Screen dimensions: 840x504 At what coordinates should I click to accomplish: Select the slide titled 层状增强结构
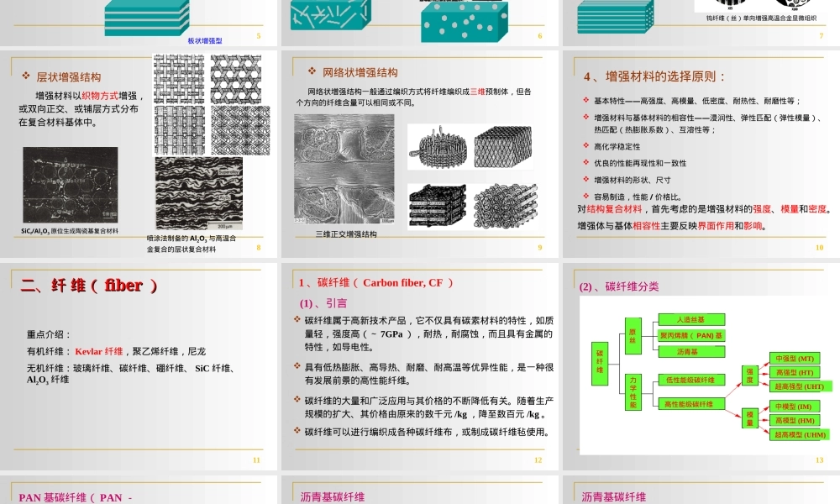(139, 154)
